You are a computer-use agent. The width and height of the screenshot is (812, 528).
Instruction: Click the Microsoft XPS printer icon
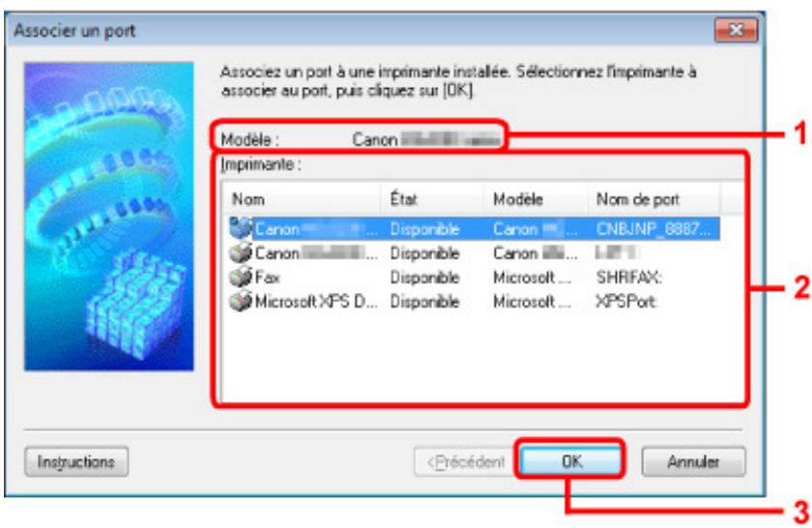pos(241,301)
